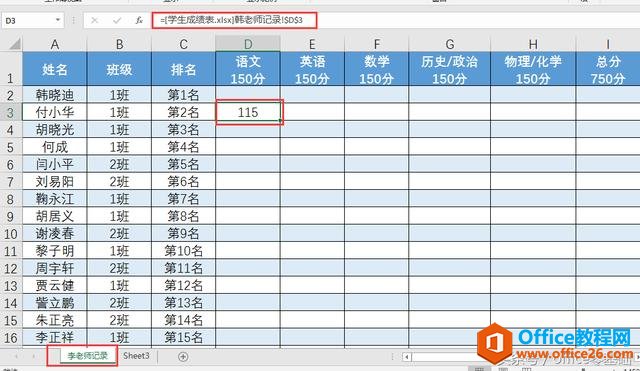Select row 16 header

click(x=11, y=338)
